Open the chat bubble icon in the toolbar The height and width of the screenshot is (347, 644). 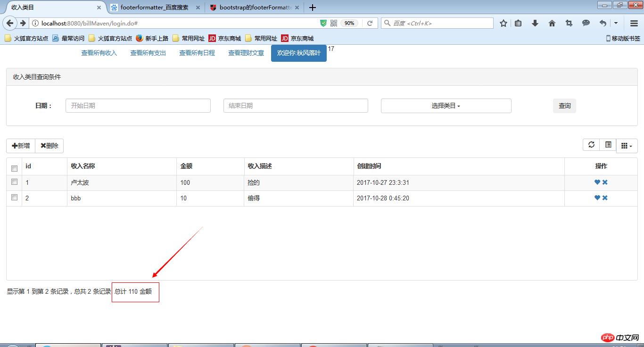586,23
